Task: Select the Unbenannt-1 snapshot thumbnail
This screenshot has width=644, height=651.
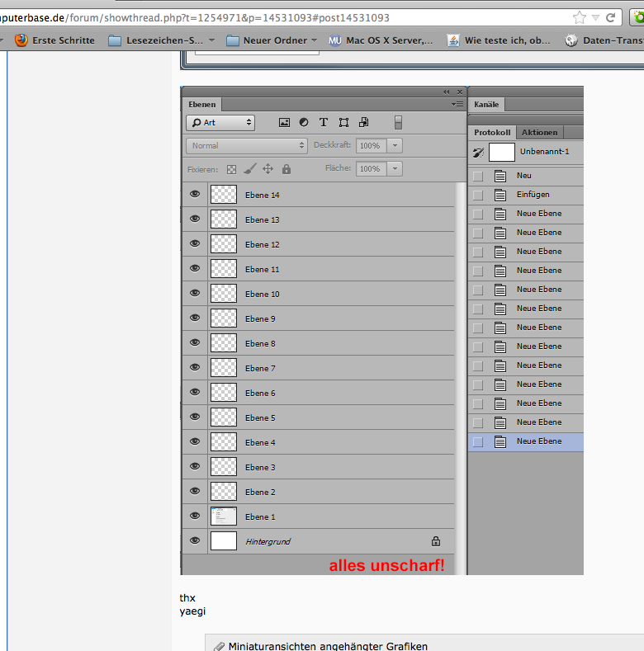Action: [x=501, y=152]
